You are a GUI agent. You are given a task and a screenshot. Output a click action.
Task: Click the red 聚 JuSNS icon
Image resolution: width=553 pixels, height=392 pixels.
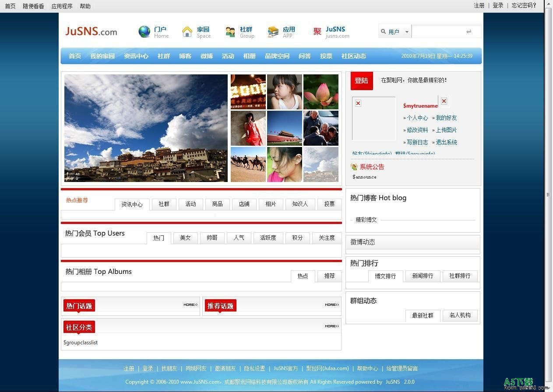(317, 31)
